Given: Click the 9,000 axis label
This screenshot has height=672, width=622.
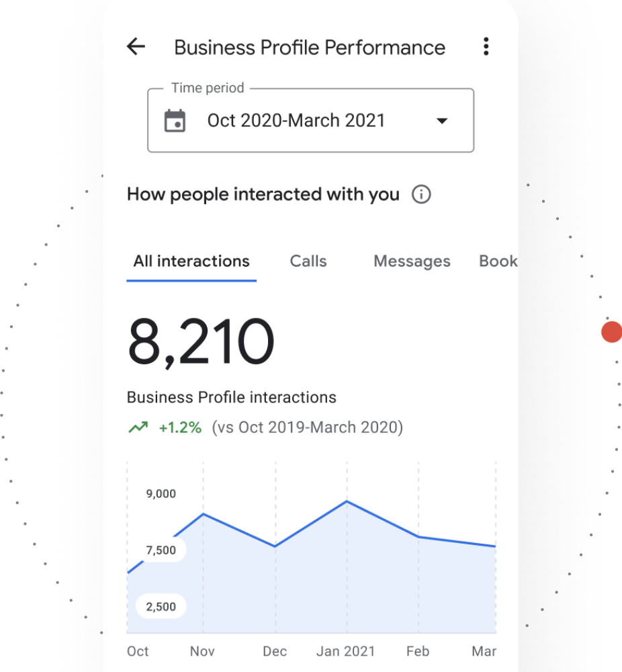Looking at the screenshot, I should [x=161, y=494].
